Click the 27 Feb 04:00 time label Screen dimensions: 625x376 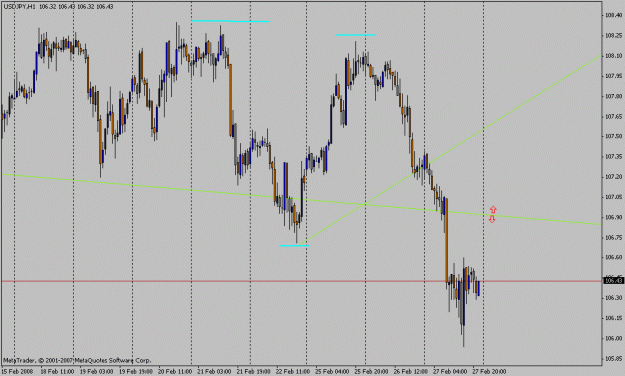click(450, 372)
